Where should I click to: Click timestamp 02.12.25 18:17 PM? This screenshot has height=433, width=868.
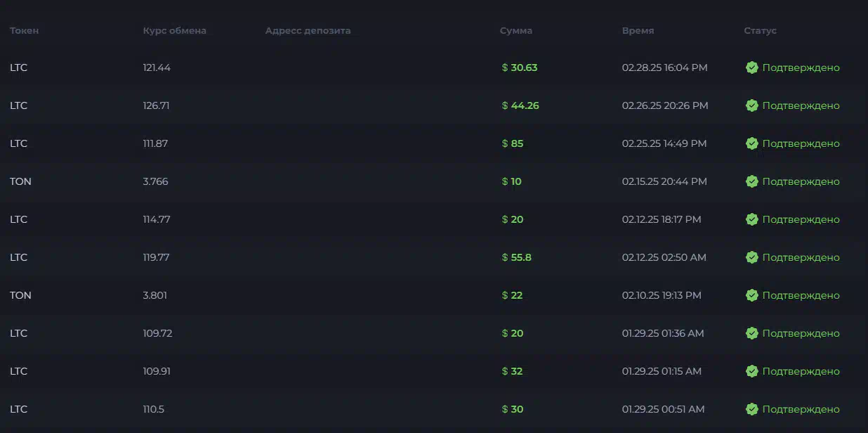tap(662, 219)
